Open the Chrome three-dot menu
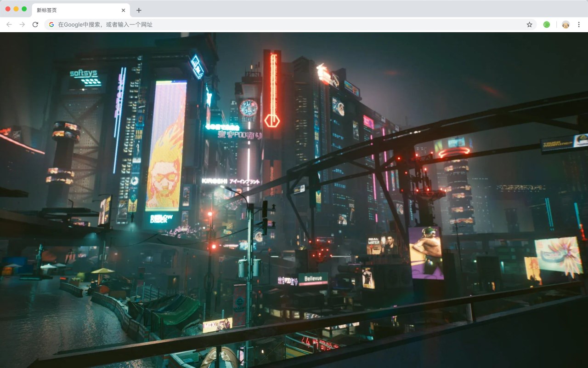The height and width of the screenshot is (368, 588). point(579,24)
